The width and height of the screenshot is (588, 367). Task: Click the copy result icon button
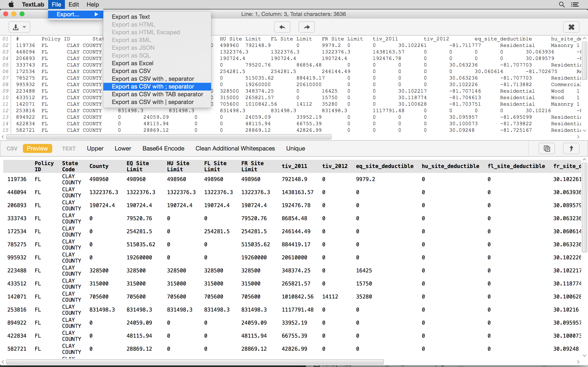[547, 148]
